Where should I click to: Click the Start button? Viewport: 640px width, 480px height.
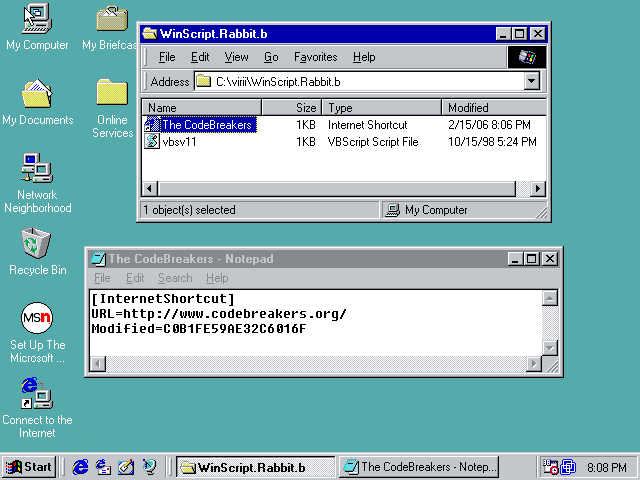[29, 467]
